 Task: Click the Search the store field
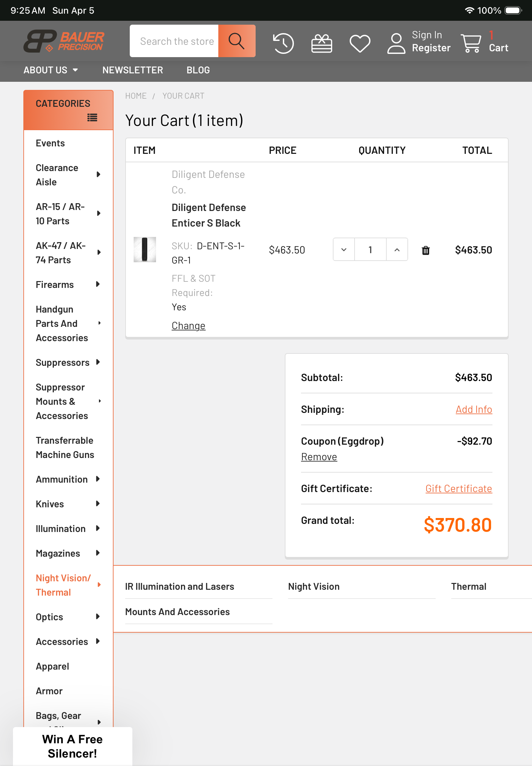click(x=174, y=41)
